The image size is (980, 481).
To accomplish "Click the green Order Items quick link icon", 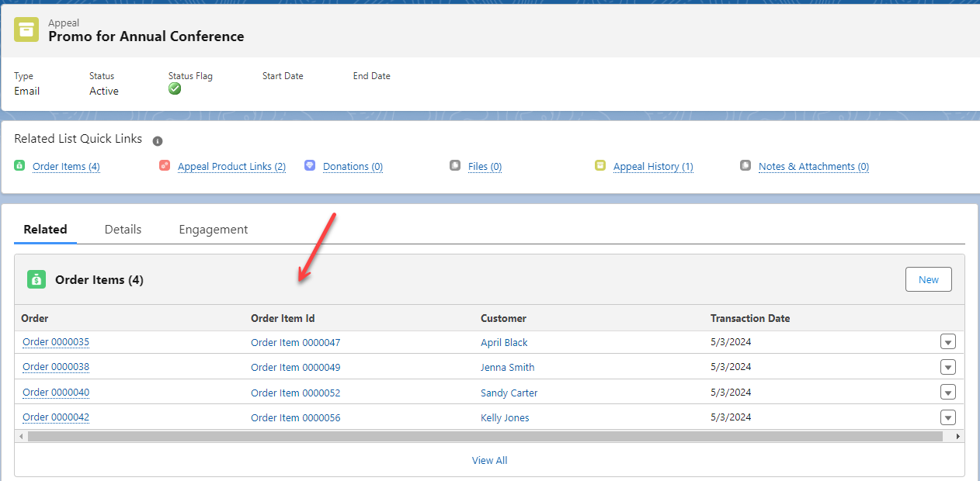I will coord(19,165).
